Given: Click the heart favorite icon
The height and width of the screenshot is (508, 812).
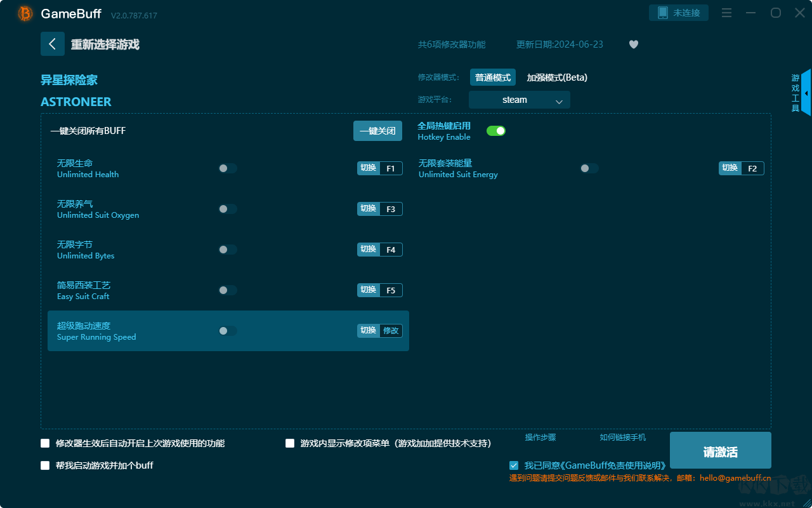Looking at the screenshot, I should [633, 44].
